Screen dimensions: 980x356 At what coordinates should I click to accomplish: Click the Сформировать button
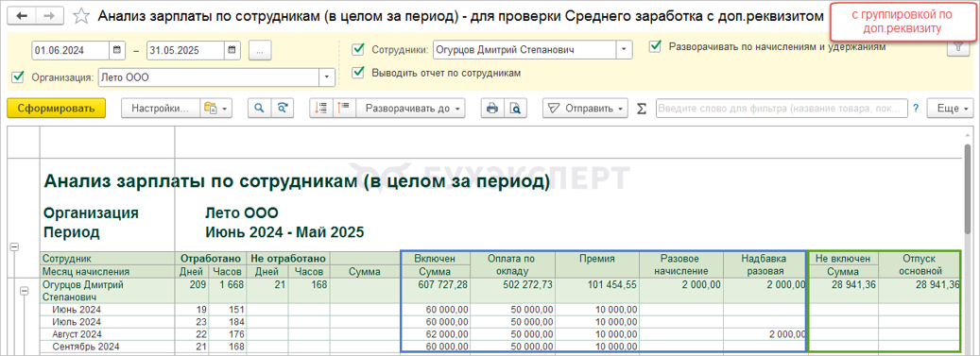click(x=57, y=108)
